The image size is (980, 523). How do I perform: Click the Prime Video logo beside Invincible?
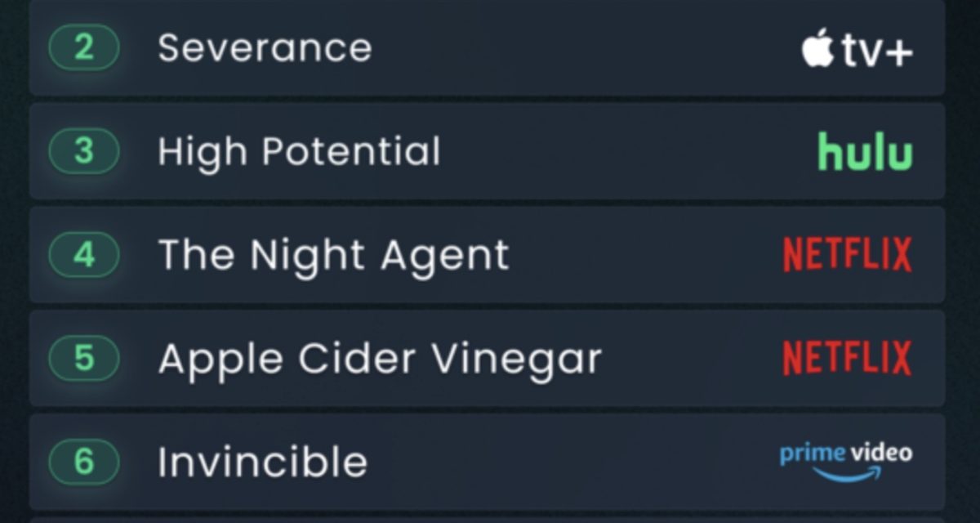(x=845, y=461)
